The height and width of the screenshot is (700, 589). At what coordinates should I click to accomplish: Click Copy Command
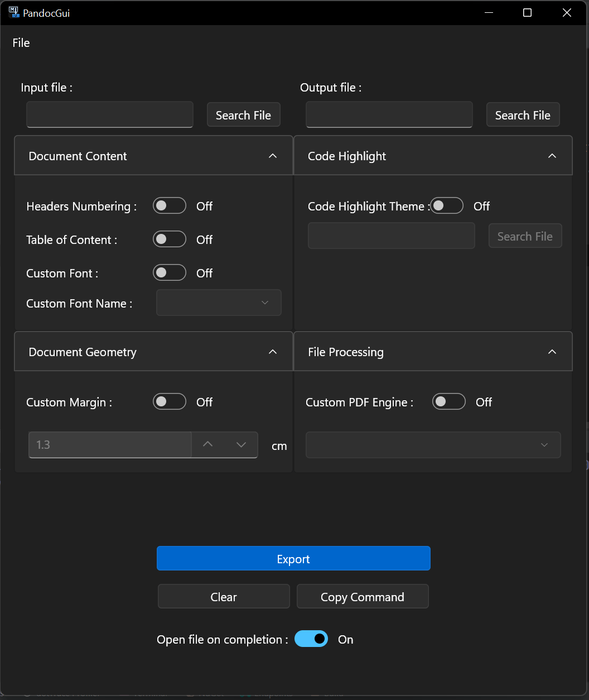click(362, 596)
